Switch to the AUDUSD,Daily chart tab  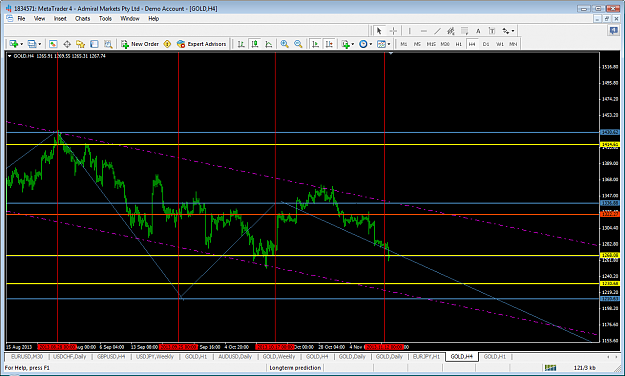235,356
